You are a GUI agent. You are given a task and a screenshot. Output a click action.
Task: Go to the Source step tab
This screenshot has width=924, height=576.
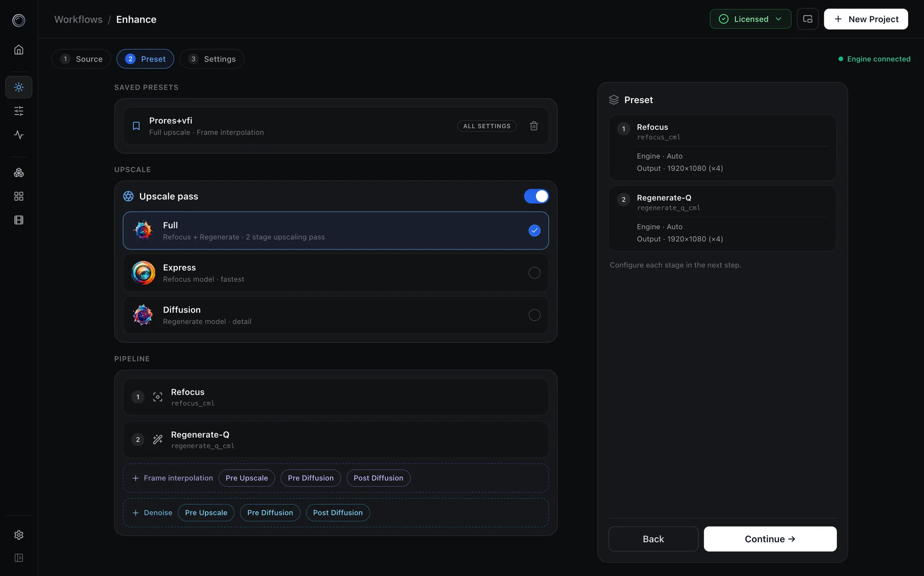[x=81, y=59]
